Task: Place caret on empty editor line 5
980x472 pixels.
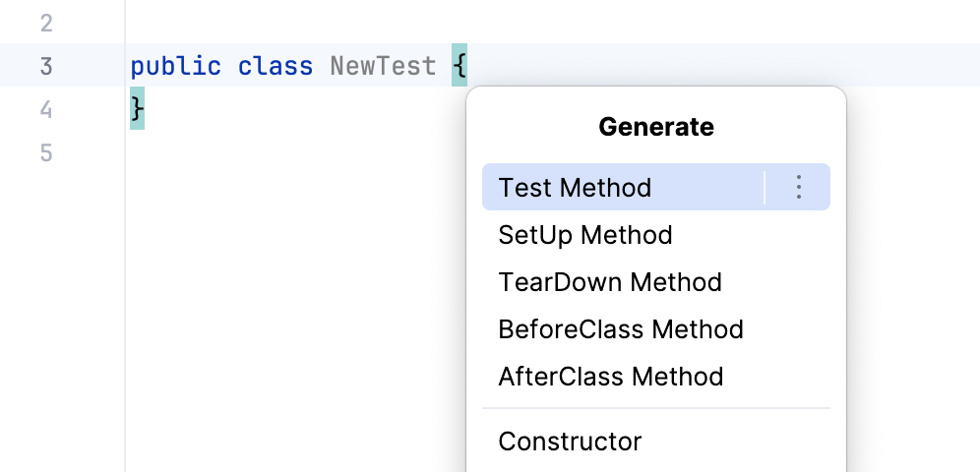Action: [295, 152]
